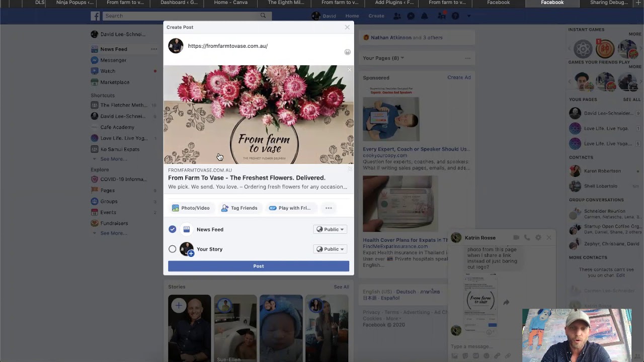Click Tag Friends option

(x=239, y=208)
